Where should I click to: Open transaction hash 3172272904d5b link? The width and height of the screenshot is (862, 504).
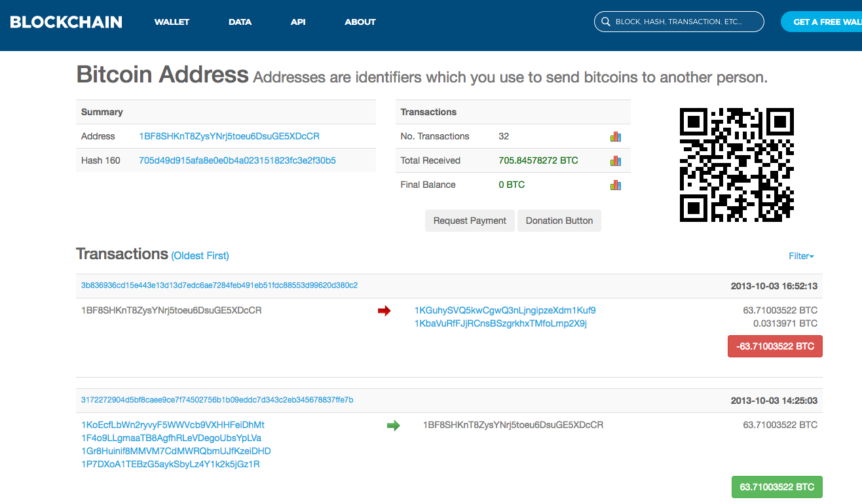(x=217, y=399)
